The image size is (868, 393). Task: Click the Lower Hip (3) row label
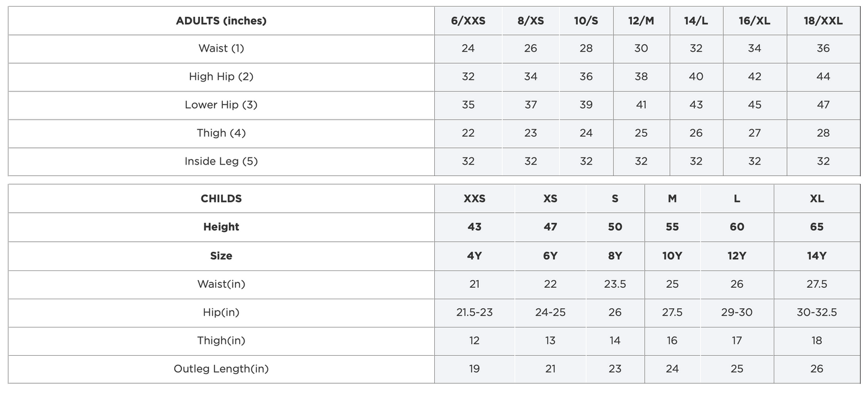coord(221,105)
